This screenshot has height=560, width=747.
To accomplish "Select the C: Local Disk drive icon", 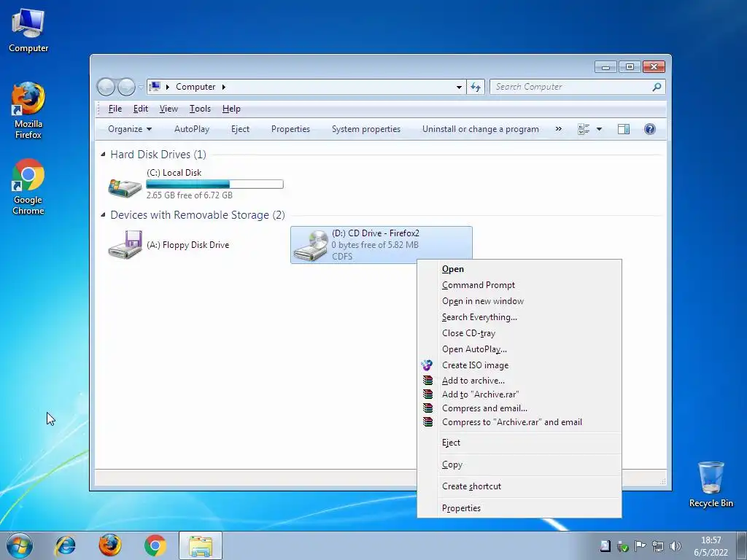I will point(125,187).
